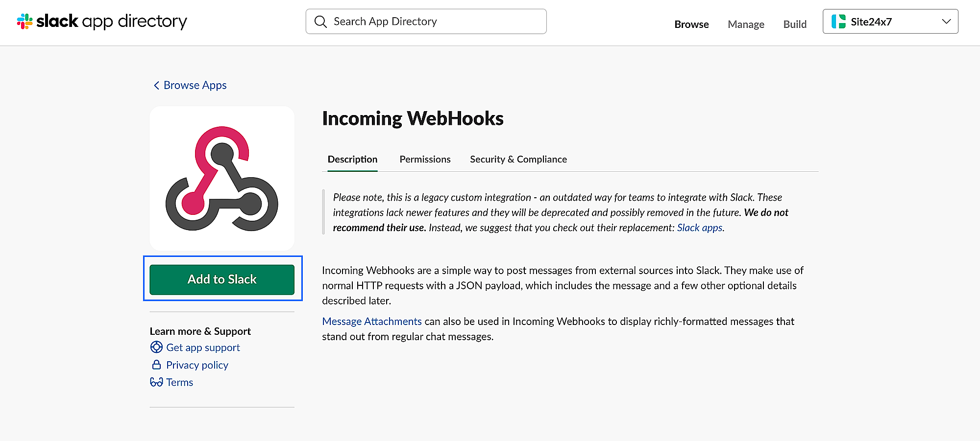Click the search magnifier icon
Screen dimensions: 980x441
[x=320, y=22]
